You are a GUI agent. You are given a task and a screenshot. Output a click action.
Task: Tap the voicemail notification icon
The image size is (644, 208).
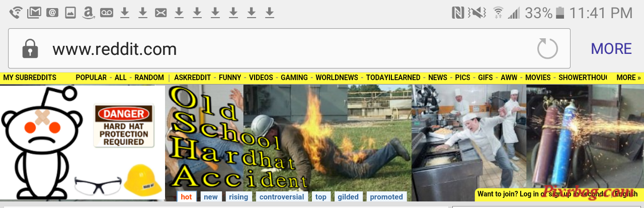click(x=107, y=13)
